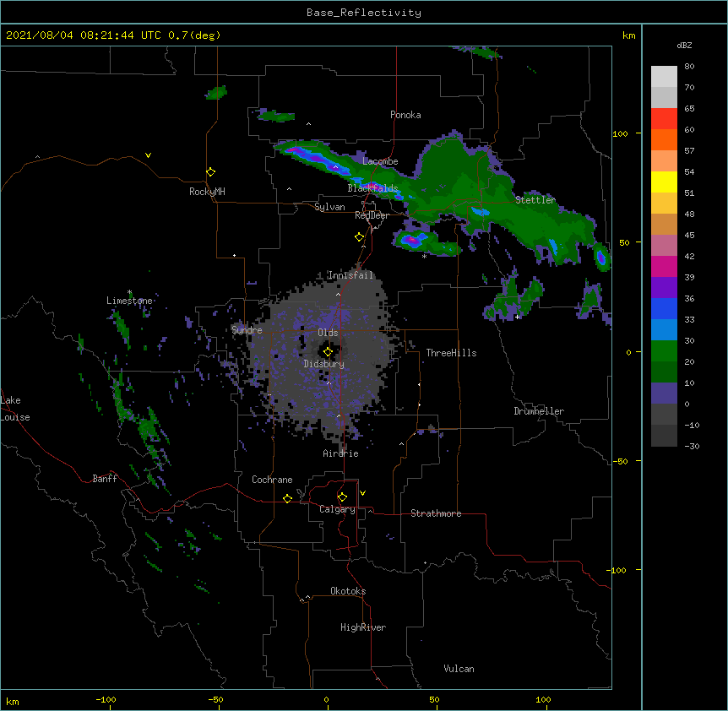Click the Drumheller label

click(x=539, y=411)
